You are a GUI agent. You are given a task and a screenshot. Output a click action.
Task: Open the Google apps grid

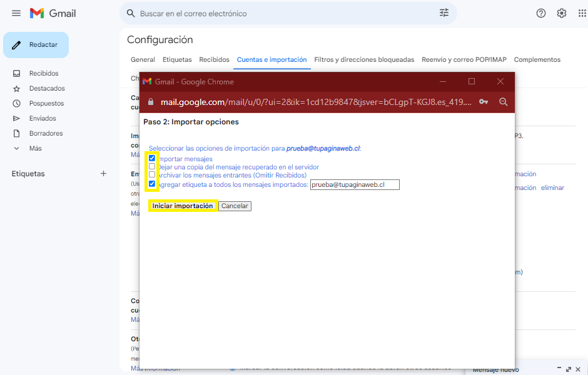[582, 13]
